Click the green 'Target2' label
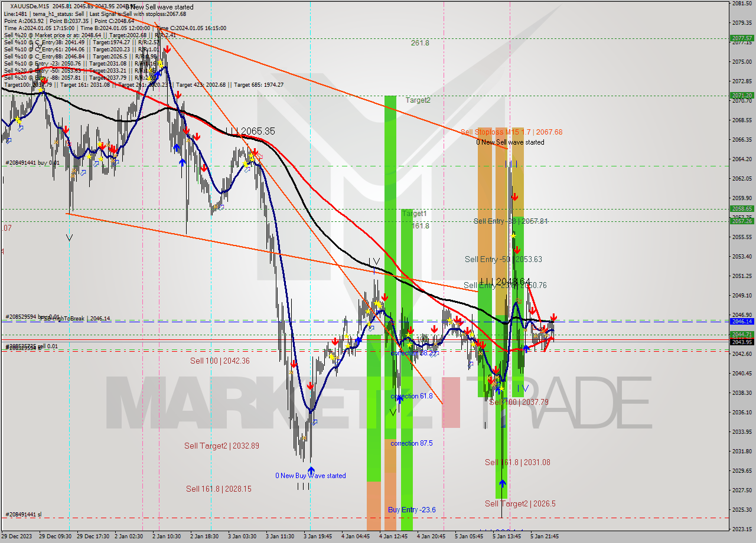756x543 pixels. coord(418,100)
